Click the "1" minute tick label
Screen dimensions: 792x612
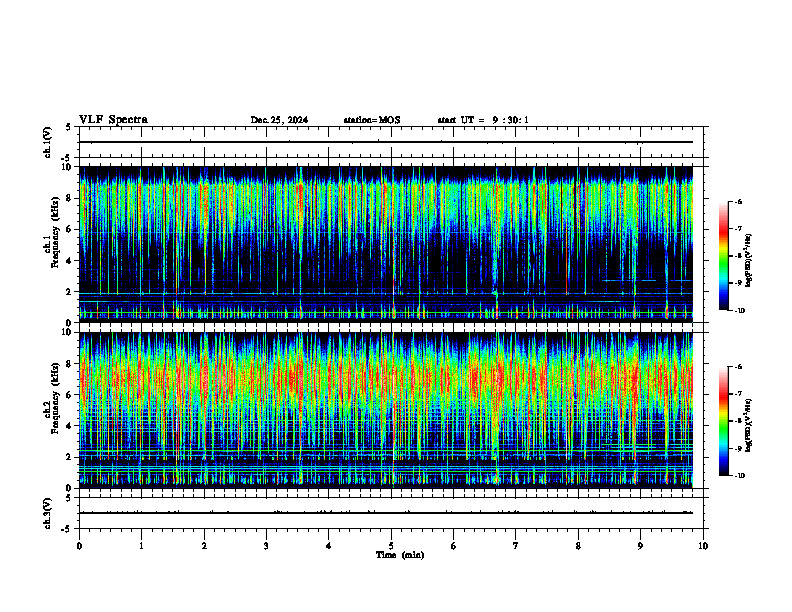[141, 546]
